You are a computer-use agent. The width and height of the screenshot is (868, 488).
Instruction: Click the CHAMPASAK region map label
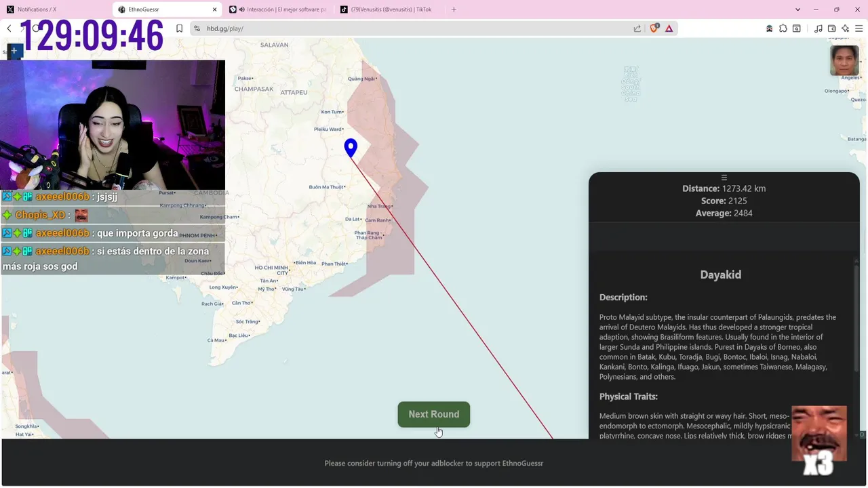click(x=254, y=89)
